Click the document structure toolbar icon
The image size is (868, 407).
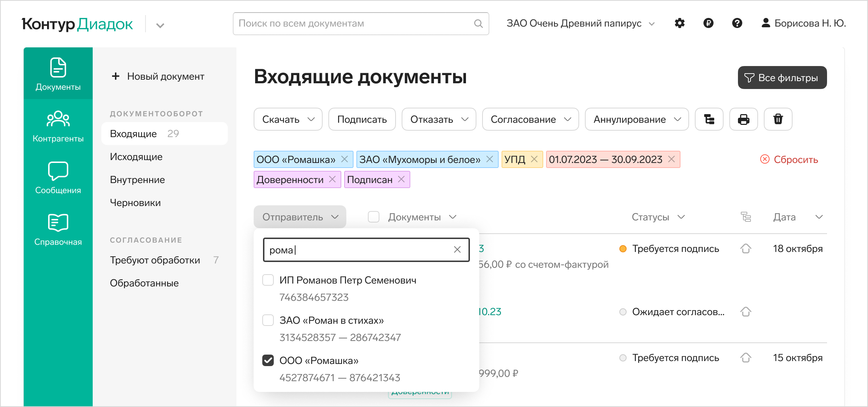(x=709, y=119)
